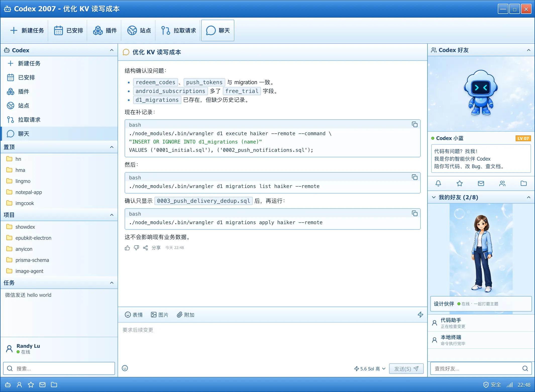Viewport: 535px width, 392px height.
Task: Open the hn pinned folder
Action: coord(59,159)
